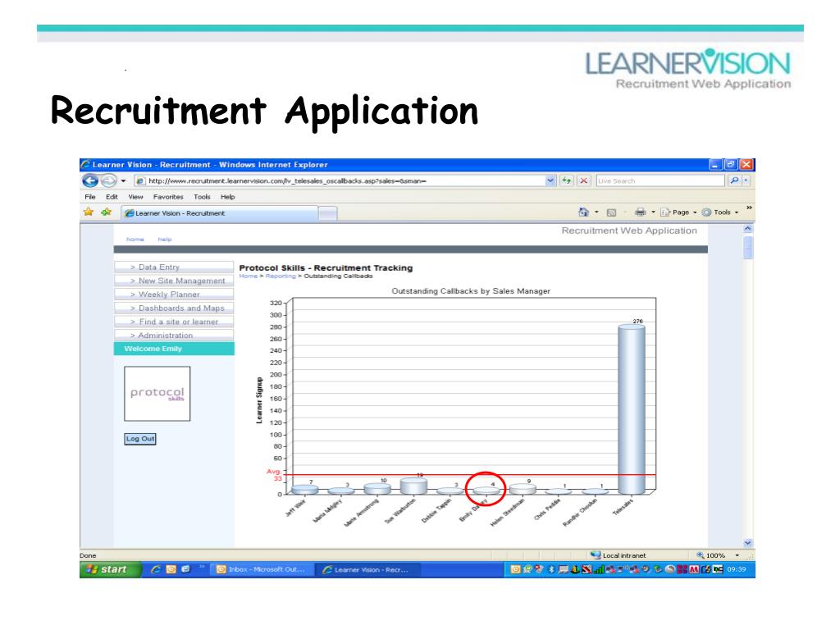This screenshot has width=840, height=630.
Task: Refresh the page with the green arrows icon
Action: coord(566,181)
